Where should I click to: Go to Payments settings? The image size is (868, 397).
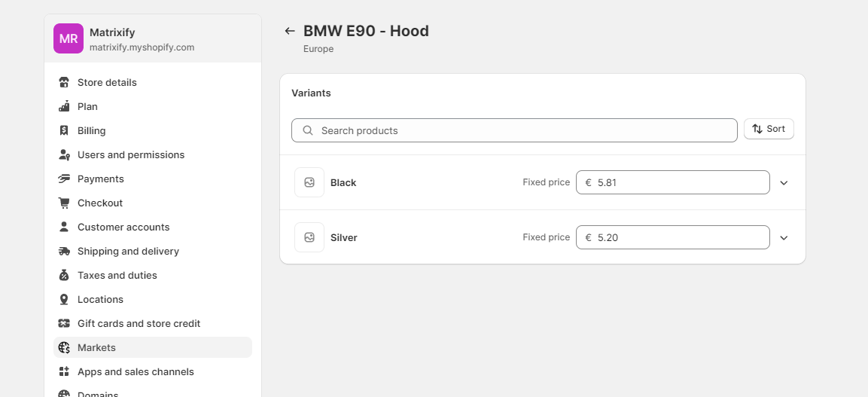(100, 179)
